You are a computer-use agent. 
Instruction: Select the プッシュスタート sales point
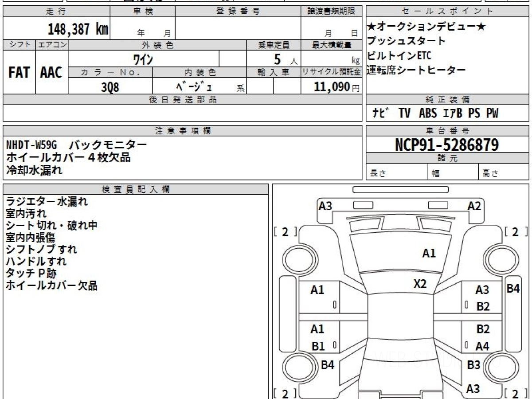click(x=406, y=41)
